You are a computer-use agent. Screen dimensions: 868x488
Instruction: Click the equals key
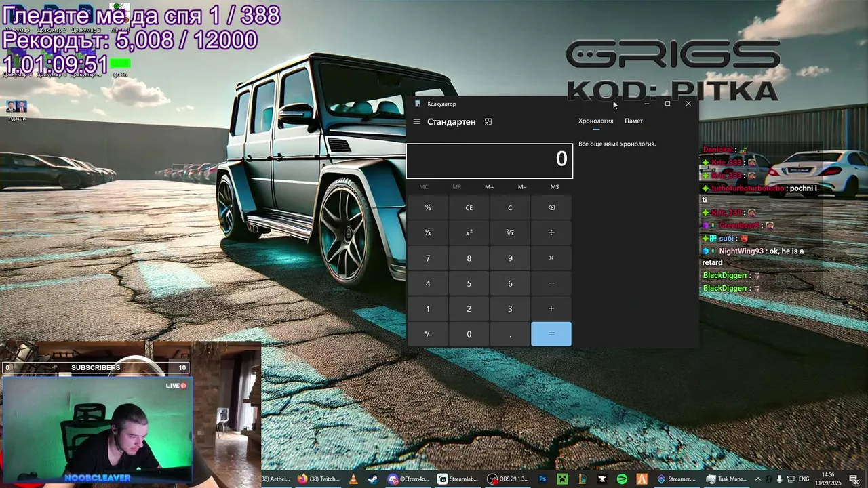pos(551,334)
